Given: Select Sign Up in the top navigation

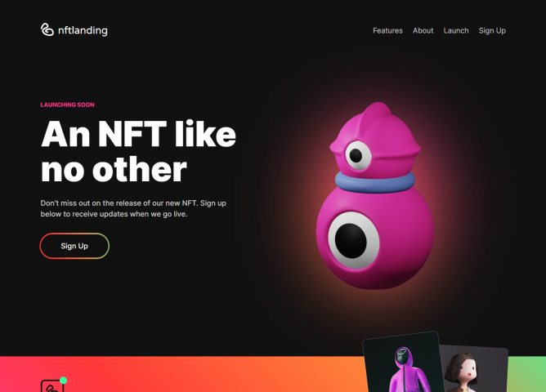Looking at the screenshot, I should coord(492,30).
